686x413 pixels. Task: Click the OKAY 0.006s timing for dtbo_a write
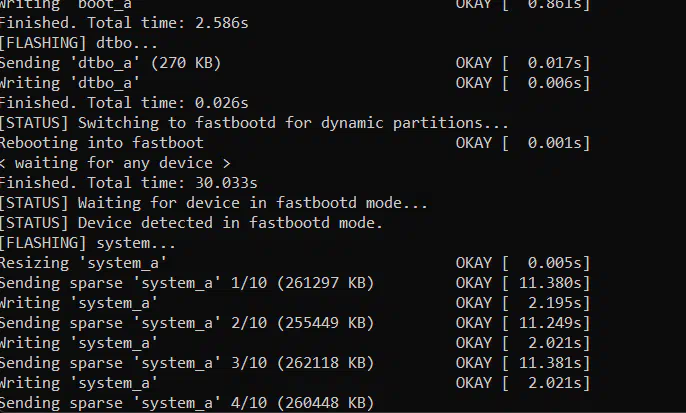pos(523,83)
